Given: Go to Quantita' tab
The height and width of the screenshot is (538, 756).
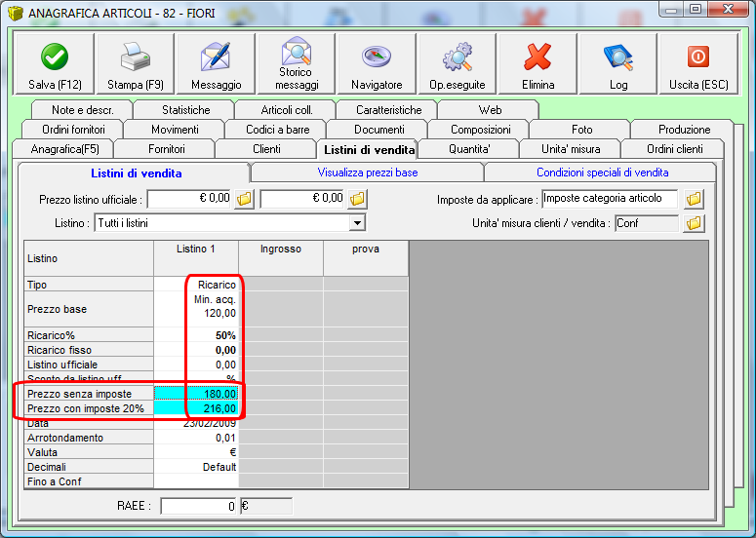Looking at the screenshot, I should [469, 149].
